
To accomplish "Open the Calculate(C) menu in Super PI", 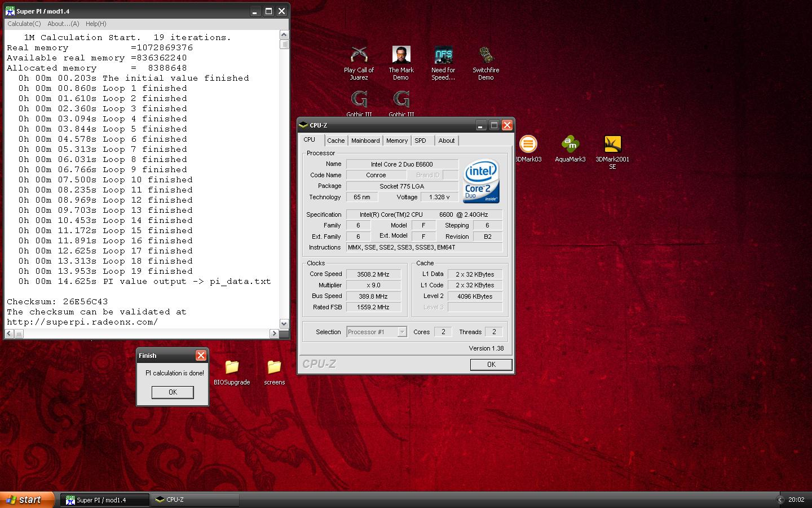I will coord(24,24).
